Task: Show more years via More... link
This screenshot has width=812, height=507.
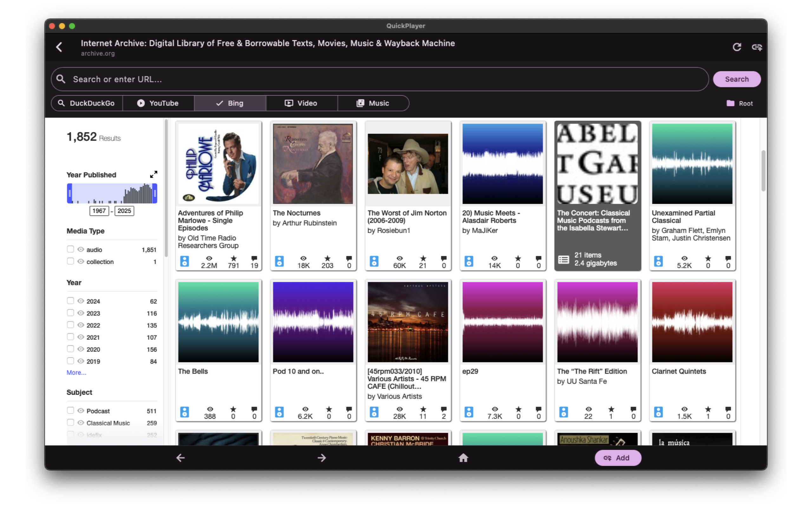Action: 76,373
